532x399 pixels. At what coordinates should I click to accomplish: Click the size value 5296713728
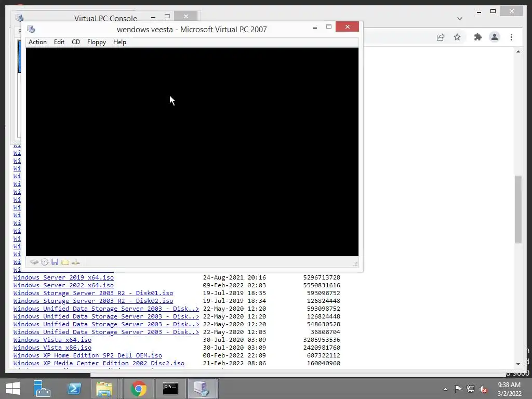[322, 277]
